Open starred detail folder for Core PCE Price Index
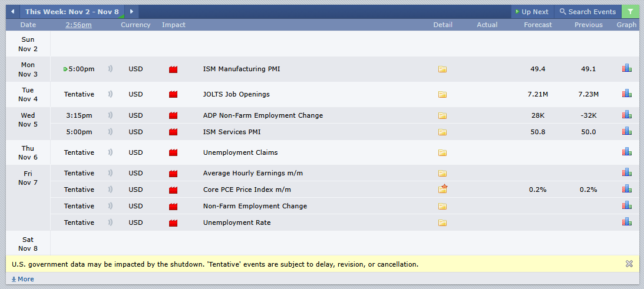The height and width of the screenshot is (289, 644). pos(442,189)
